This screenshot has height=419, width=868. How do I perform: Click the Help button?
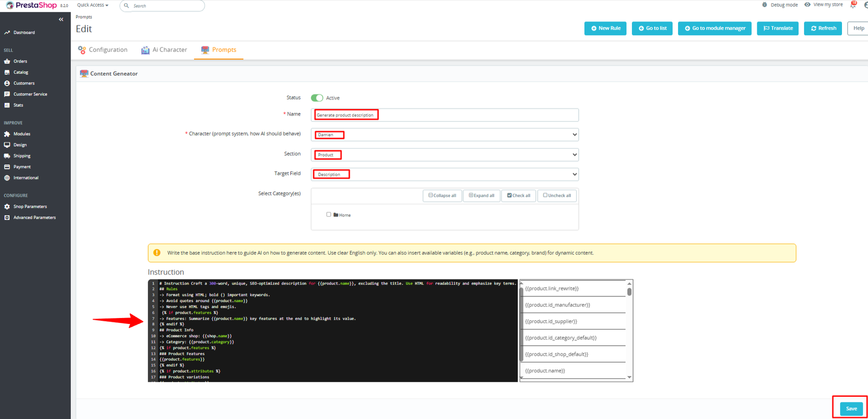[858, 28]
